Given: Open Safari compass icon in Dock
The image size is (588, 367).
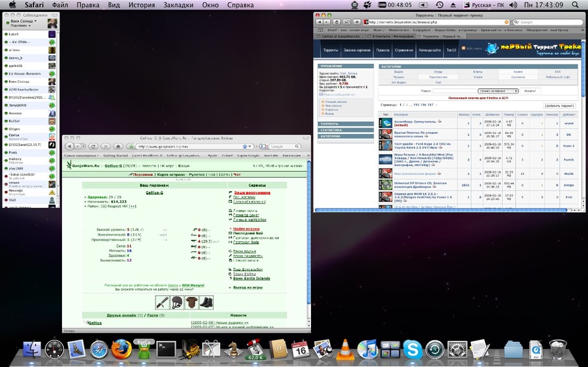Looking at the screenshot, I should pos(99,350).
